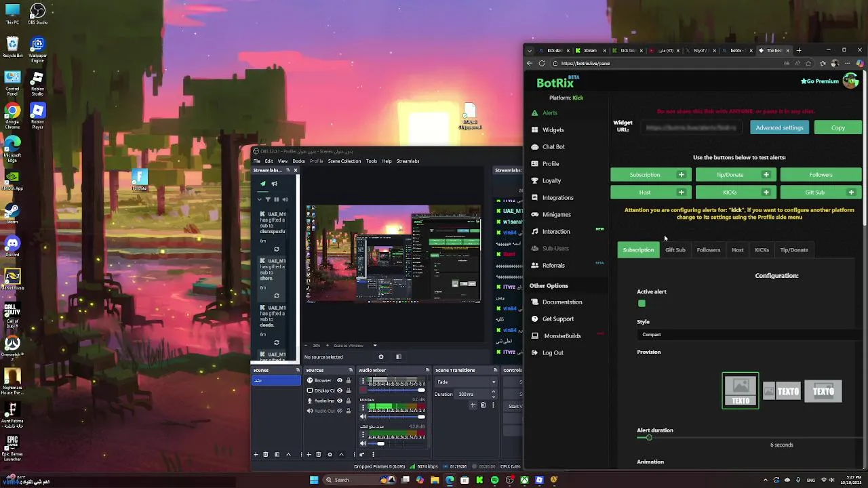Open the File menu in OBS
This screenshot has width=868, height=488.
[256, 161]
